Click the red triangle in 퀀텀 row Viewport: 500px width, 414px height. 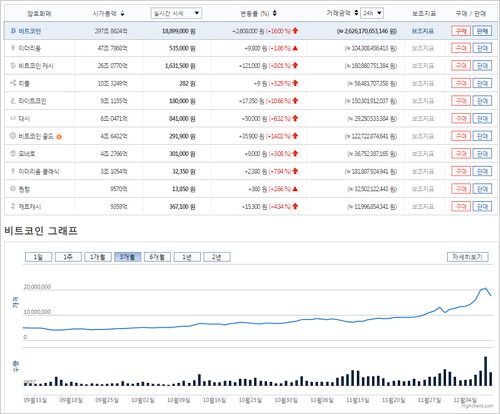click(x=295, y=189)
